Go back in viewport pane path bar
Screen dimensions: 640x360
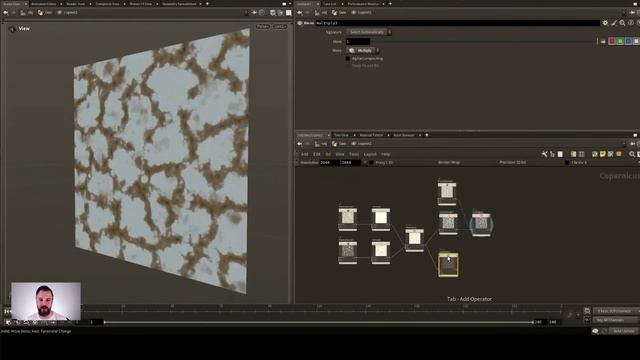5,13
